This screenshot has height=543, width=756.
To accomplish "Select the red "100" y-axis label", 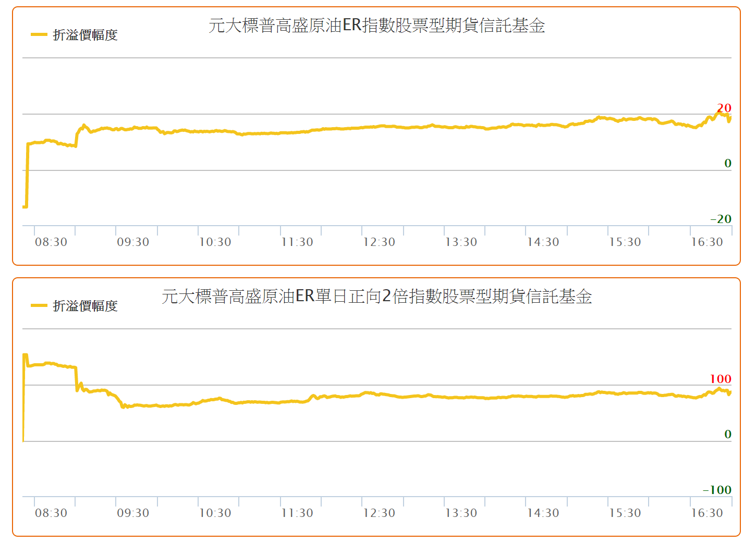I will click(721, 379).
